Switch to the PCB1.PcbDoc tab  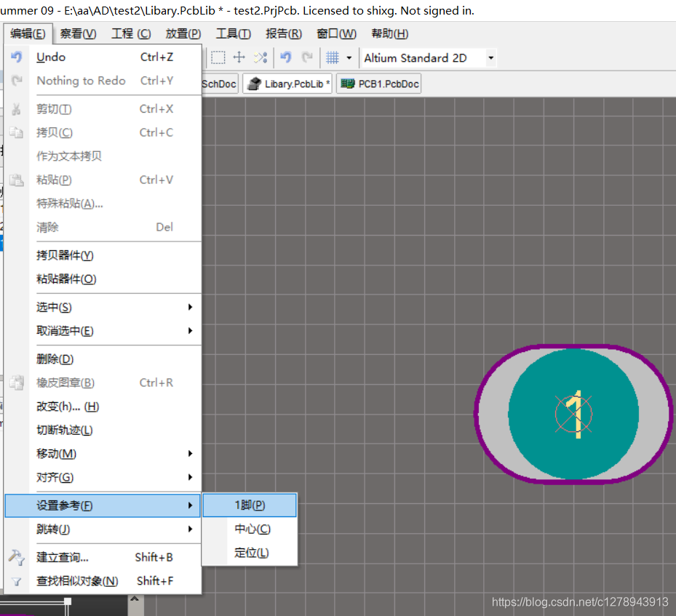[x=379, y=84]
